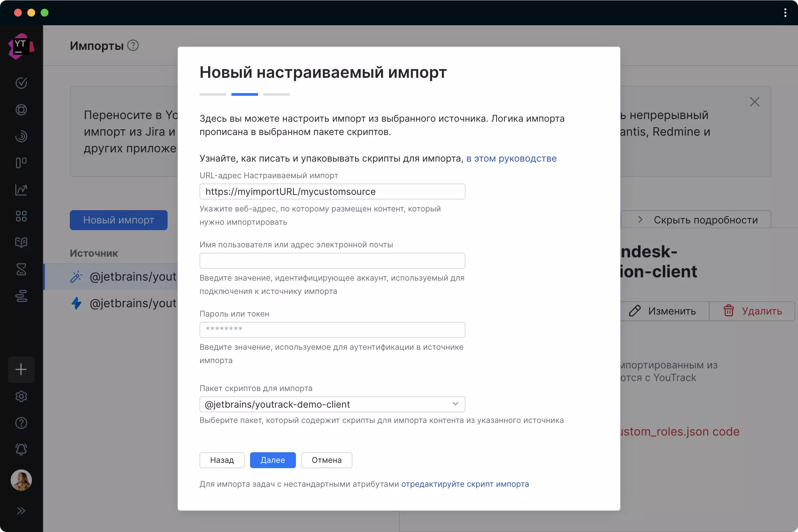798x532 pixels.
Task: Open the Administration gear icon
Action: 21,396
